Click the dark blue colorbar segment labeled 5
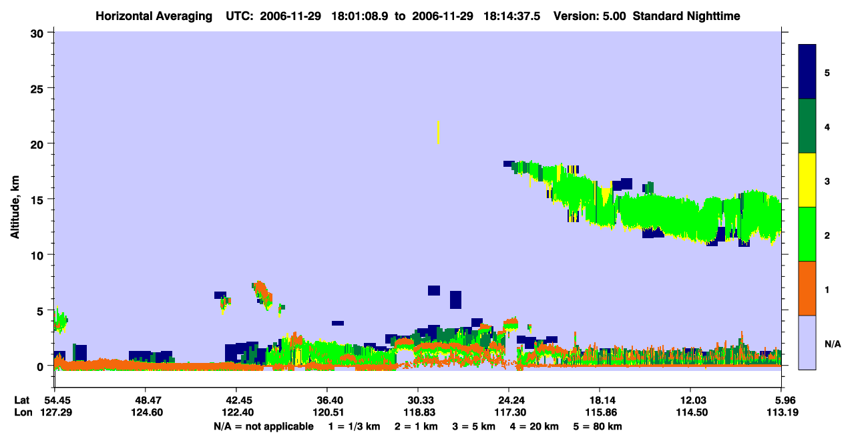 click(x=807, y=72)
